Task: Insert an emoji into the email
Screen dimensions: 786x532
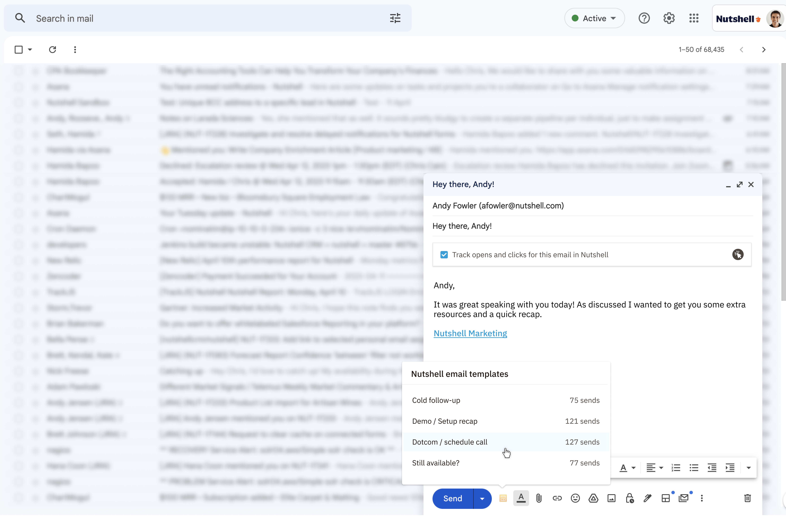Action: click(575, 498)
